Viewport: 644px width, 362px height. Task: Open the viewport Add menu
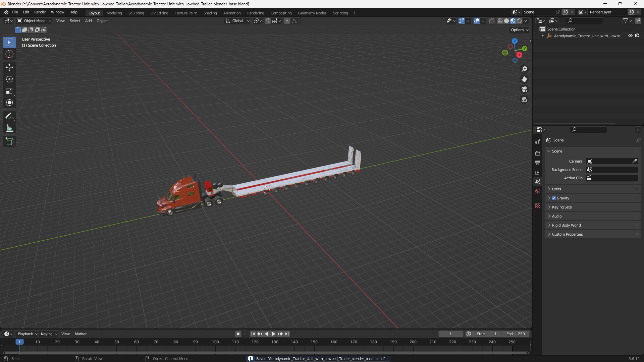pyautogui.click(x=88, y=21)
